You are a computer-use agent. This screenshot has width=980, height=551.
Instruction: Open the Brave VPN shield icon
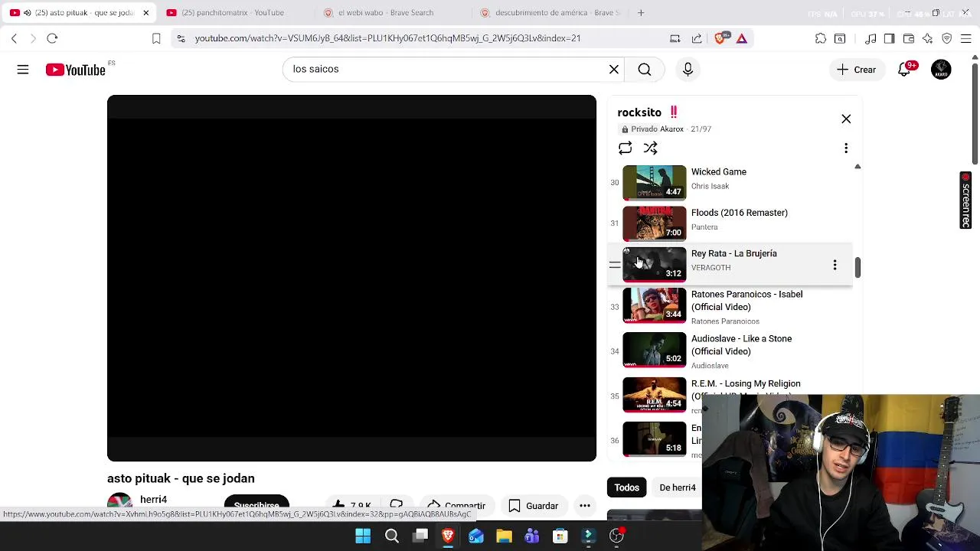tap(946, 38)
